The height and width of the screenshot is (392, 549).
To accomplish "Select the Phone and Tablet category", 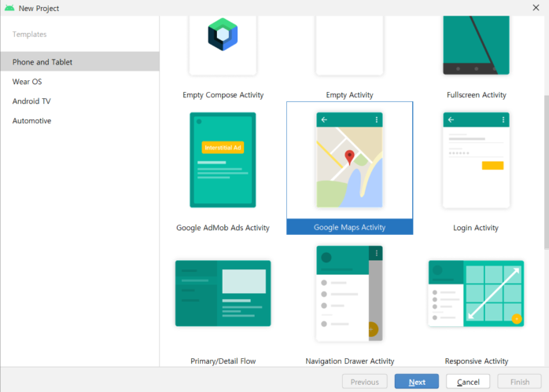I will coord(79,62).
